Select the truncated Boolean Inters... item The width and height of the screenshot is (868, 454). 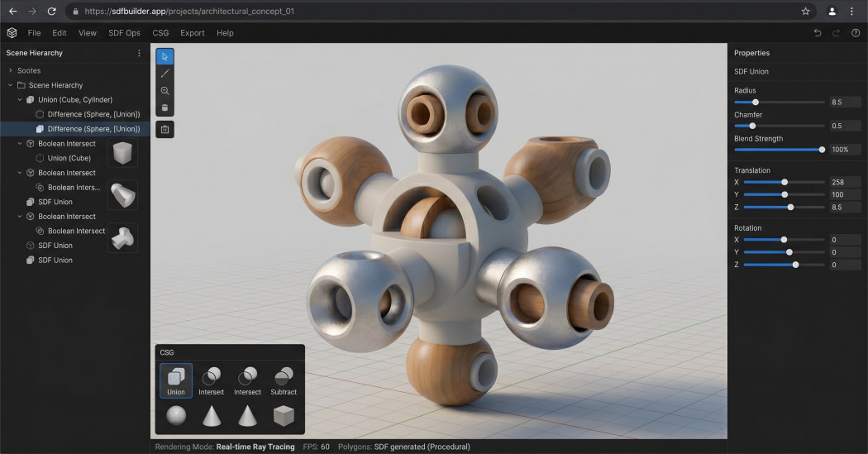click(x=74, y=187)
